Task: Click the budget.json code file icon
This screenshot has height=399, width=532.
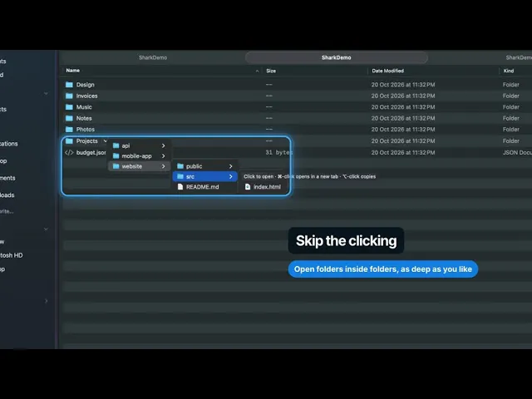Action: (69, 152)
